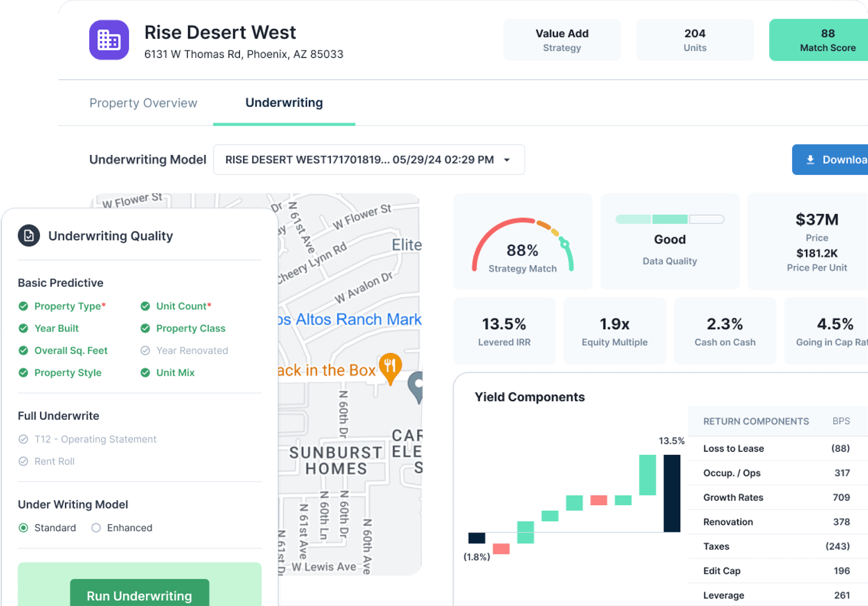Viewport: 868px width, 606px height.
Task: Click the Good Data Quality progress bar
Action: (x=669, y=219)
